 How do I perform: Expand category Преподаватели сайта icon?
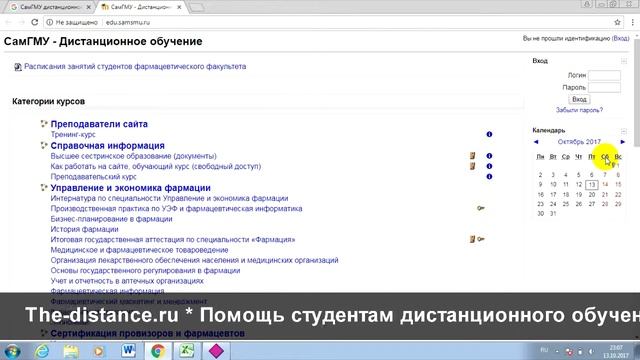click(x=44, y=123)
